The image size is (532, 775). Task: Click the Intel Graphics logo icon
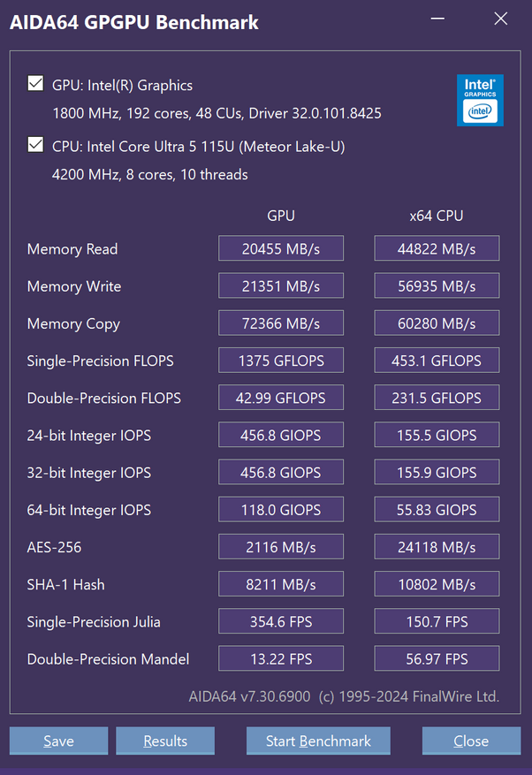tap(480, 100)
